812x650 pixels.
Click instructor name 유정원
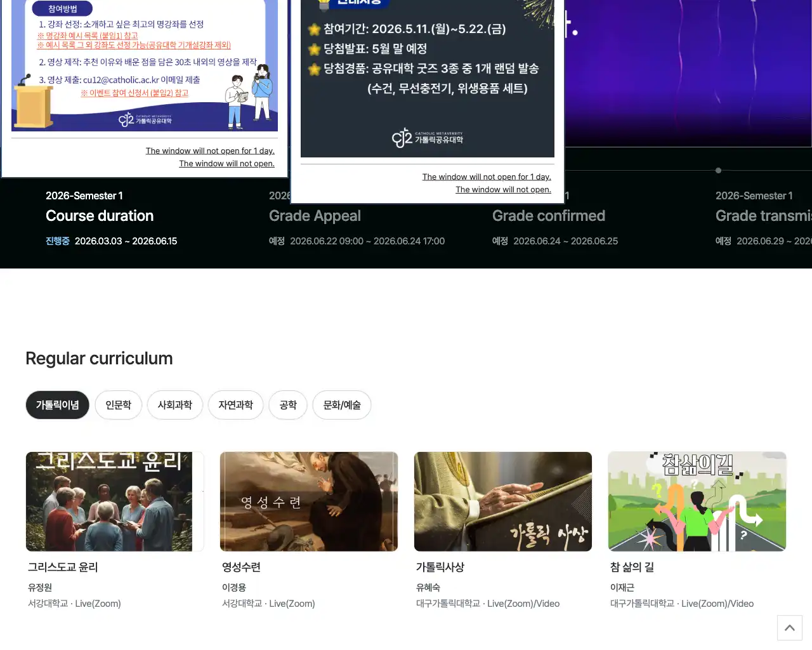tap(40, 588)
